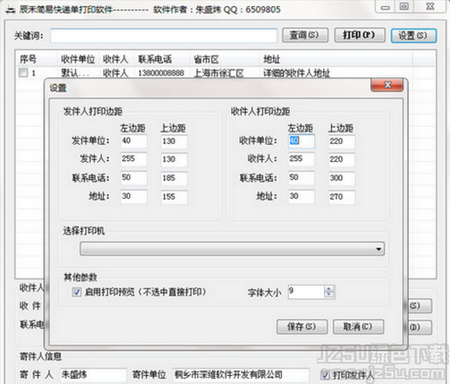450x384 pixels.
Task: Save settings with 保存(S) button
Action: click(302, 327)
